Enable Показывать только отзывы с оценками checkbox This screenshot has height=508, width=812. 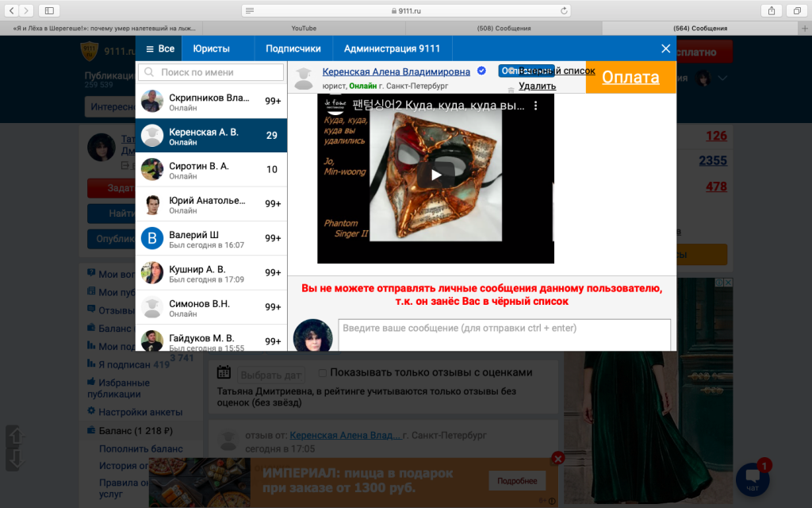point(322,372)
